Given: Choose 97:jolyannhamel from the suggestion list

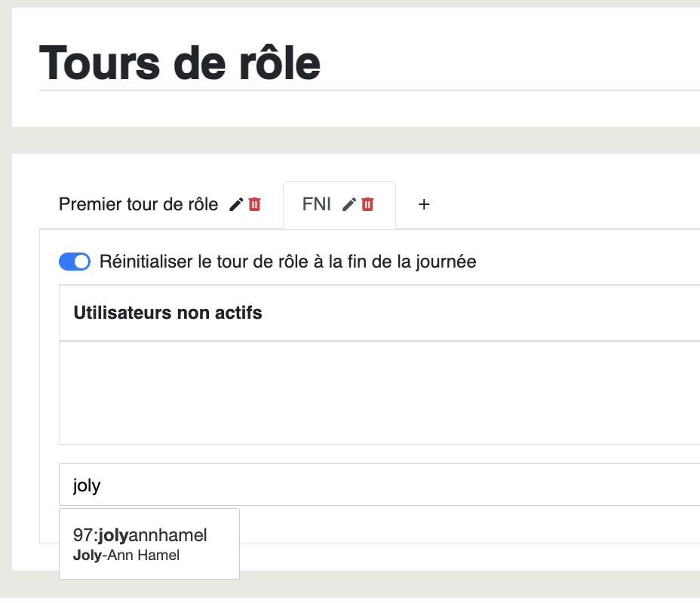Looking at the screenshot, I should tap(149, 543).
